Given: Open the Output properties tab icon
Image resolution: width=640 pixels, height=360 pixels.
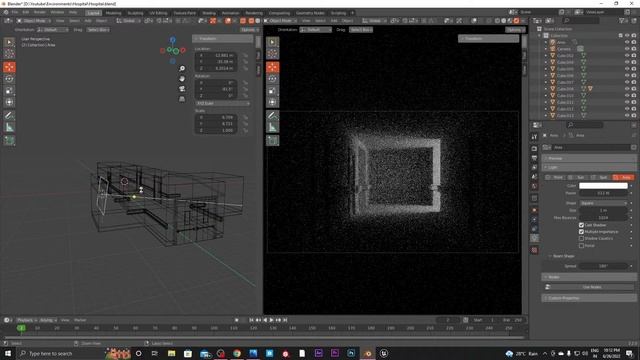Looking at the screenshot, I should [x=534, y=158].
